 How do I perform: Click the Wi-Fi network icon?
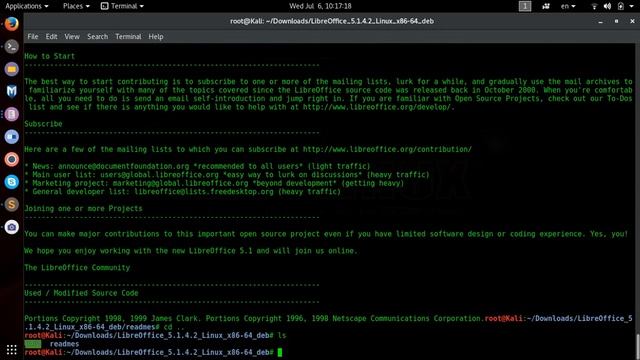(594, 6)
